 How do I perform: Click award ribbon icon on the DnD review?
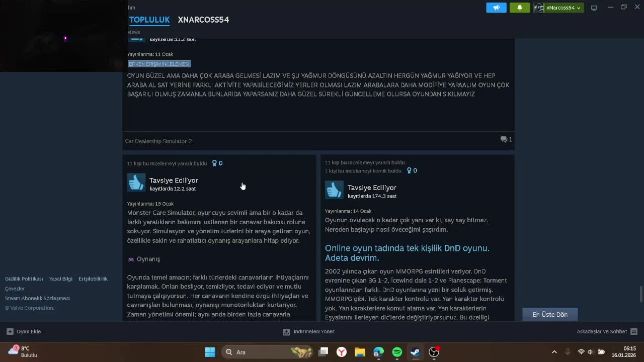pos(409,170)
